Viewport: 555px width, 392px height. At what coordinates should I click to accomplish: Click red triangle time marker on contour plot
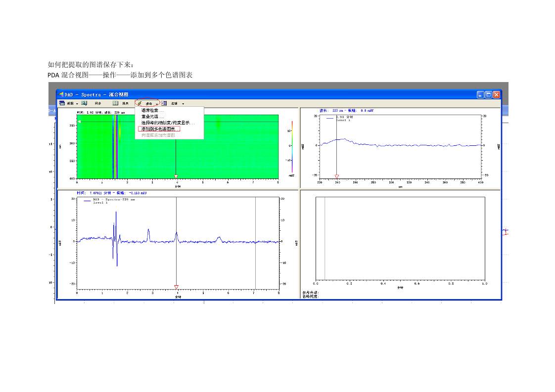coord(176,176)
